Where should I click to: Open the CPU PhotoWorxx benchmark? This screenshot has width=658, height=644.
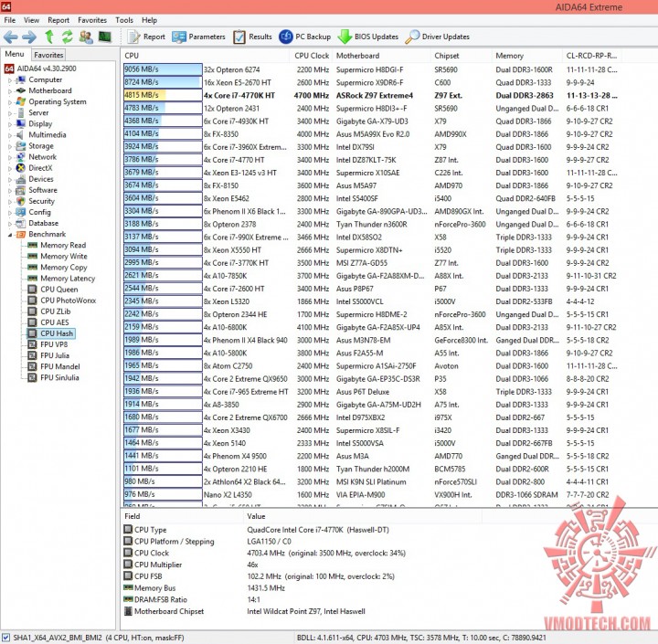click(68, 301)
